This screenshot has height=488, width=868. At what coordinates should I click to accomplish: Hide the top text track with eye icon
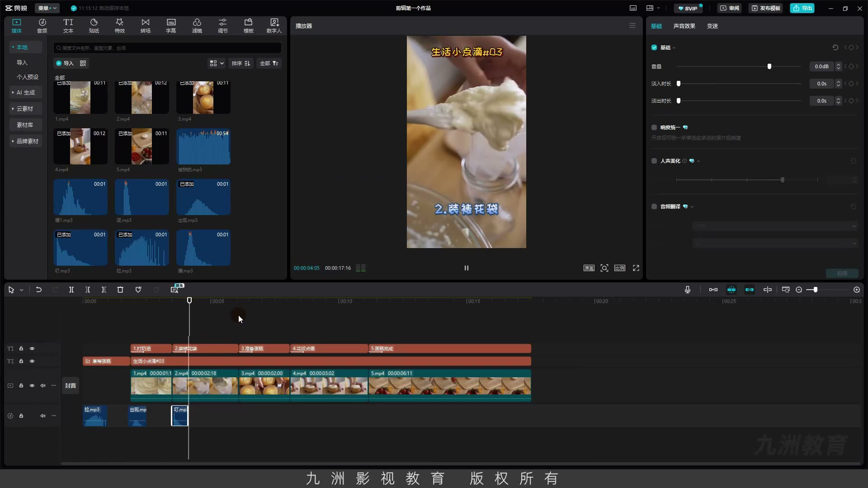click(32, 348)
